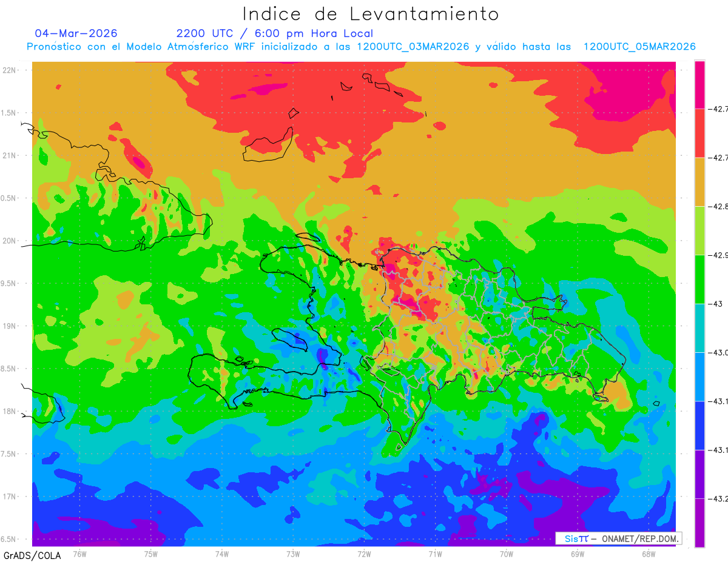
Task: Click the magenta legend color band
Action: [699, 85]
